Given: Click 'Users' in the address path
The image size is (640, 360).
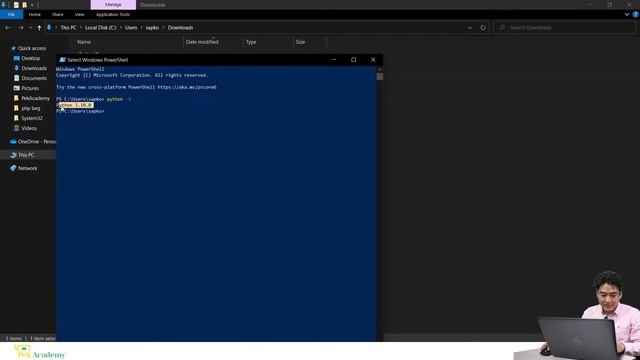Looking at the screenshot, I should [131, 28].
